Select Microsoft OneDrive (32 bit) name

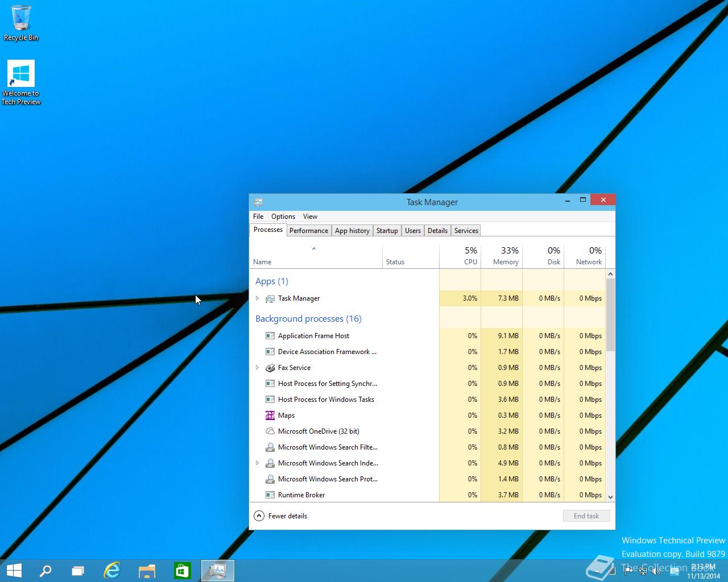[x=318, y=431]
